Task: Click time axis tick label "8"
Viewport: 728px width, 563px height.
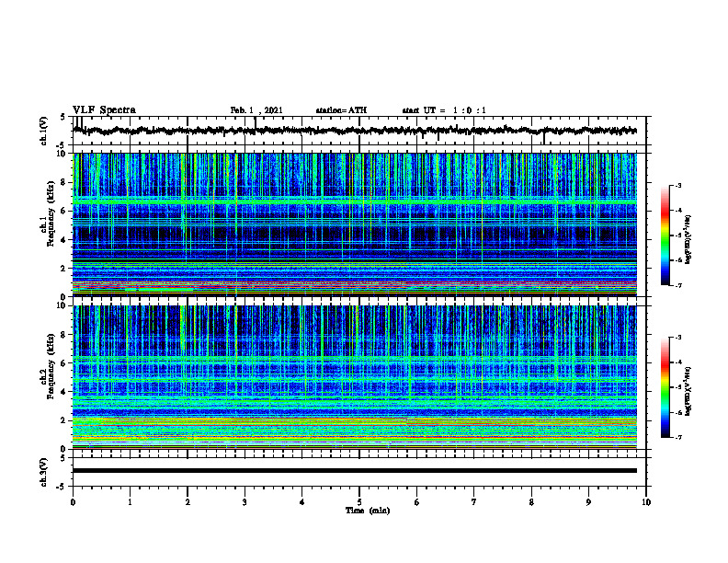Action: click(531, 502)
